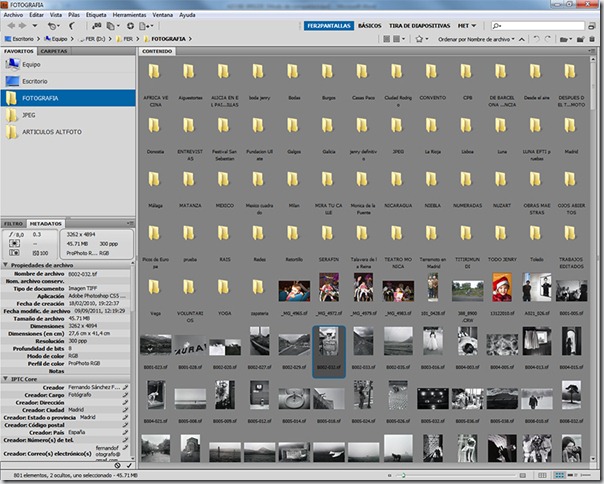Image resolution: width=604 pixels, height=484 pixels.
Task: Click the larger thumbnail size icon
Action: click(523, 475)
